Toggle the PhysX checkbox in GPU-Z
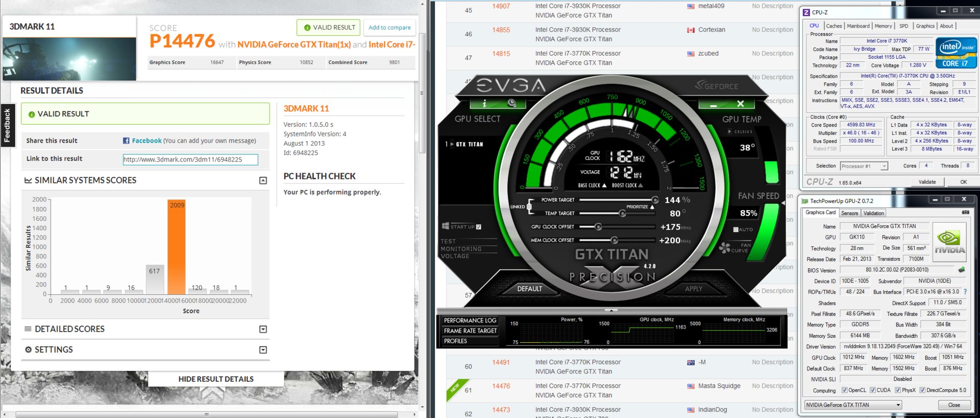This screenshot has width=980, height=418. [x=898, y=390]
